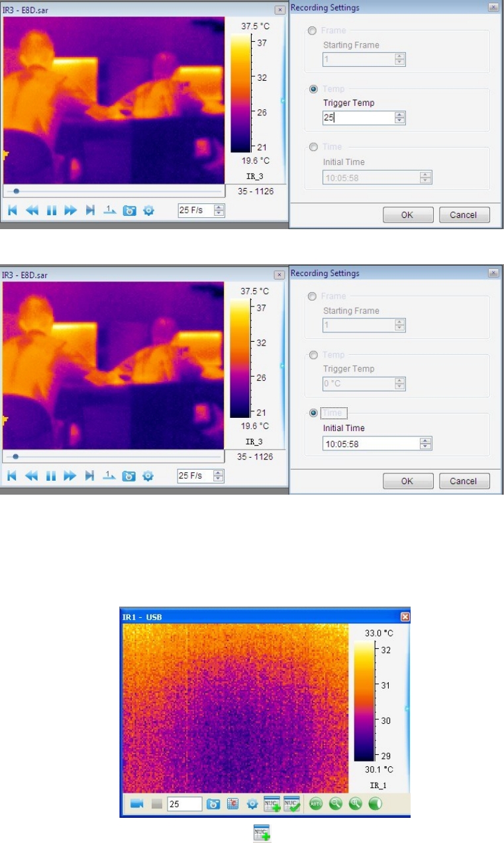Click OK in dialog with Trigger Temp 25
The image size is (504, 843).
407,215
